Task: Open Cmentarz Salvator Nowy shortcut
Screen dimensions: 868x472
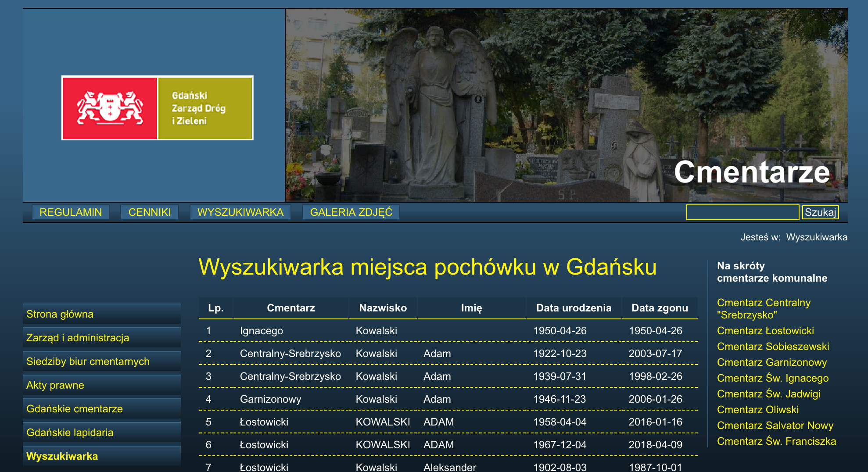Action: click(x=775, y=425)
